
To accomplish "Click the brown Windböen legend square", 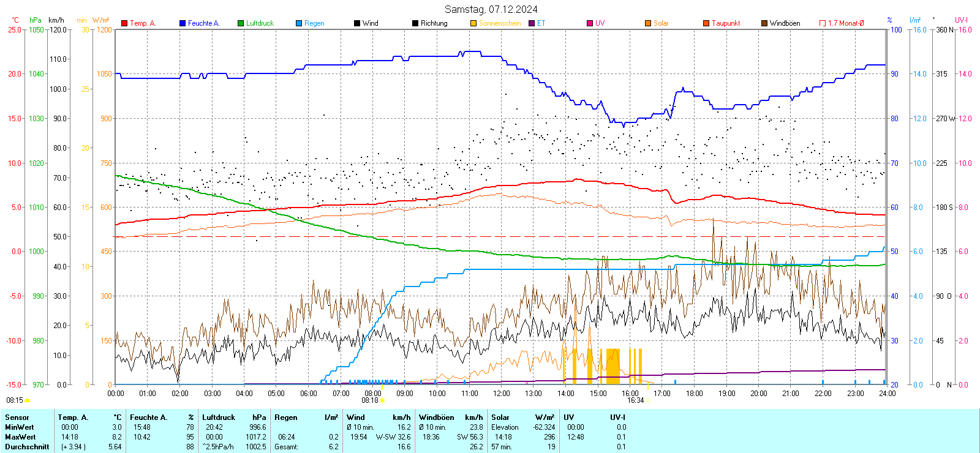I will [764, 23].
